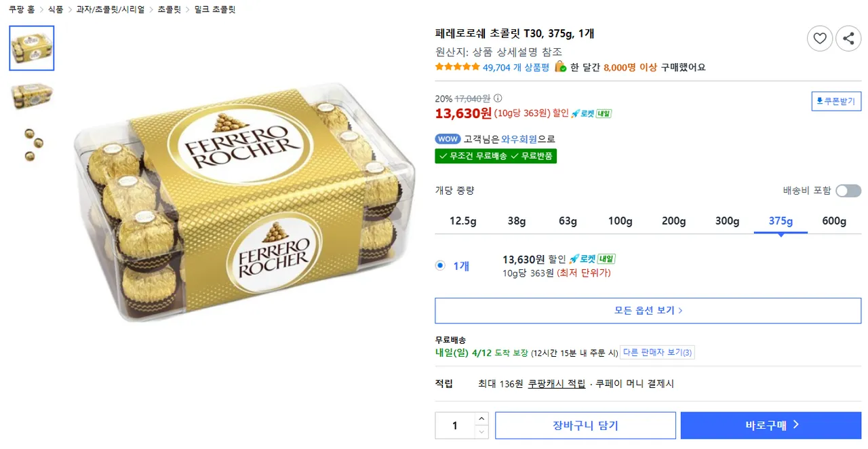Click the WOW membership badge
Screen dimensions: 868x449
click(x=448, y=139)
